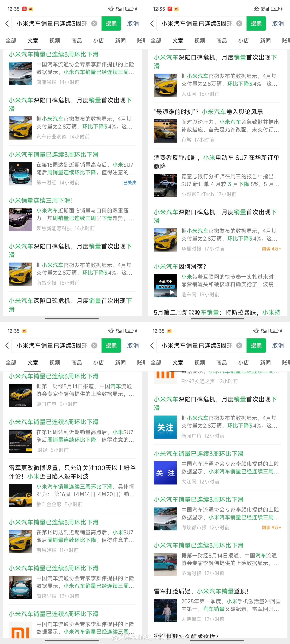Viewport: 290px width, 644px height.
Task: Clear the search text in the bottom-left screenshot
Action: coord(94,345)
